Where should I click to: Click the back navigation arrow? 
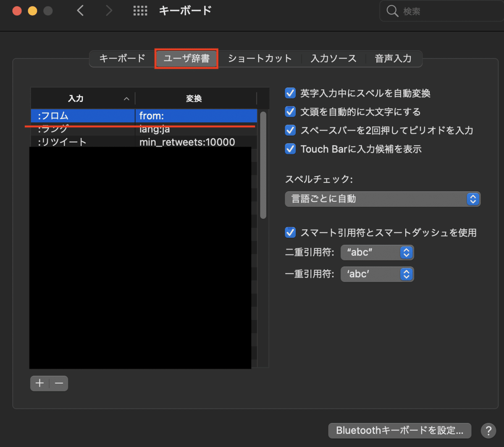click(80, 11)
